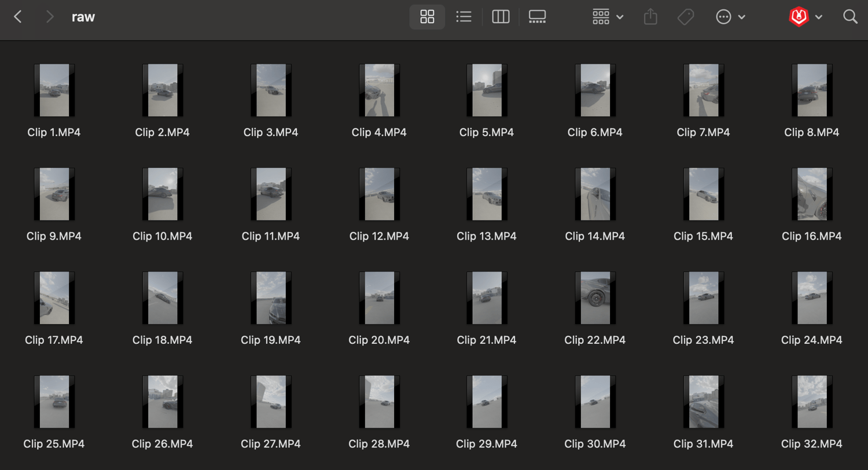
Task: Click the file name 'Clip 31.MP4'
Action: point(704,445)
